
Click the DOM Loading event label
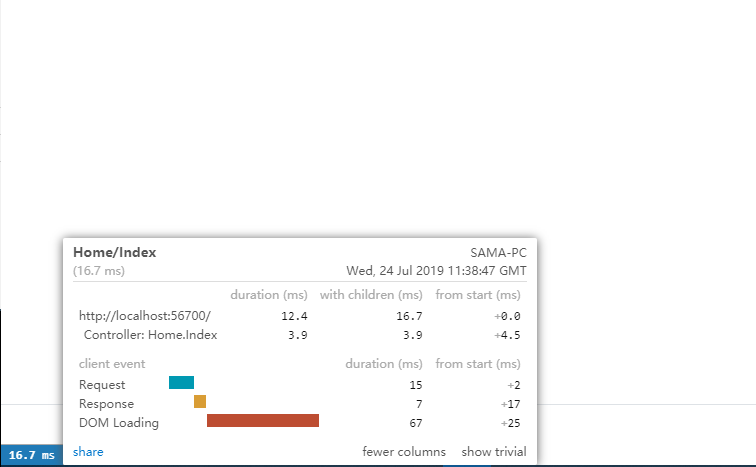coord(118,423)
